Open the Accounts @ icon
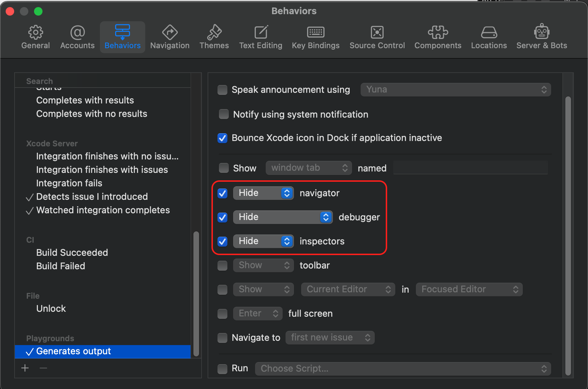This screenshot has width=588, height=389. pos(77,32)
